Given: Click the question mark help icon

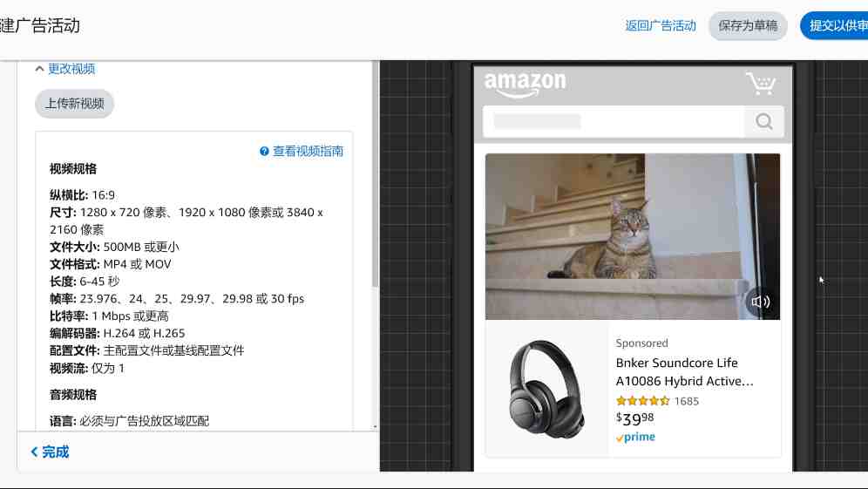Looking at the screenshot, I should click(x=264, y=151).
